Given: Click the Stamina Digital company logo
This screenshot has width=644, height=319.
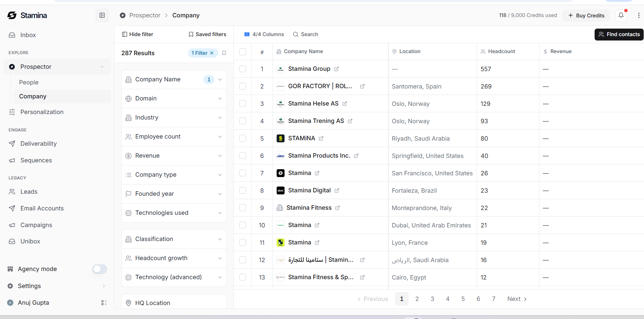Looking at the screenshot, I should coord(280,191).
